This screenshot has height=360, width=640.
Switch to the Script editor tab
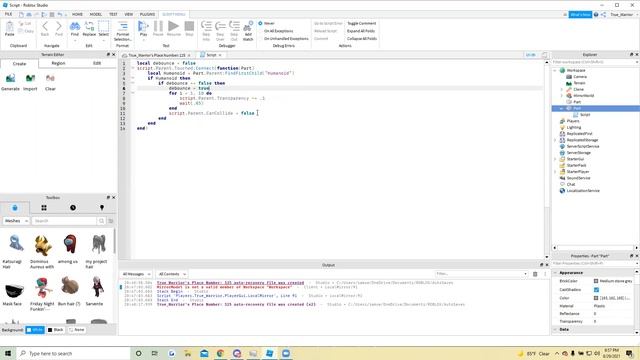click(211, 55)
